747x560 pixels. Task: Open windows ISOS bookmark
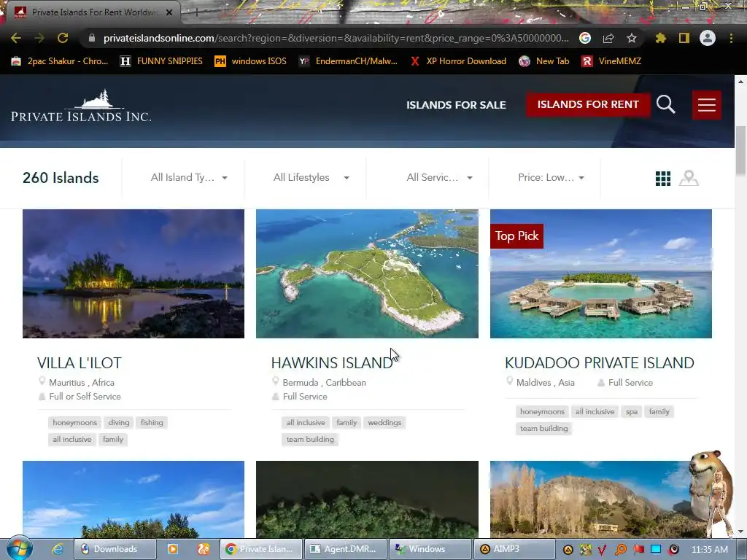(x=251, y=61)
